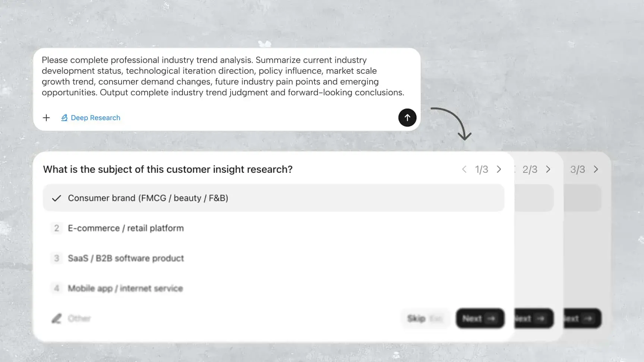Click the pencil icon beside Other
Image resolution: width=644 pixels, height=362 pixels.
click(x=56, y=318)
